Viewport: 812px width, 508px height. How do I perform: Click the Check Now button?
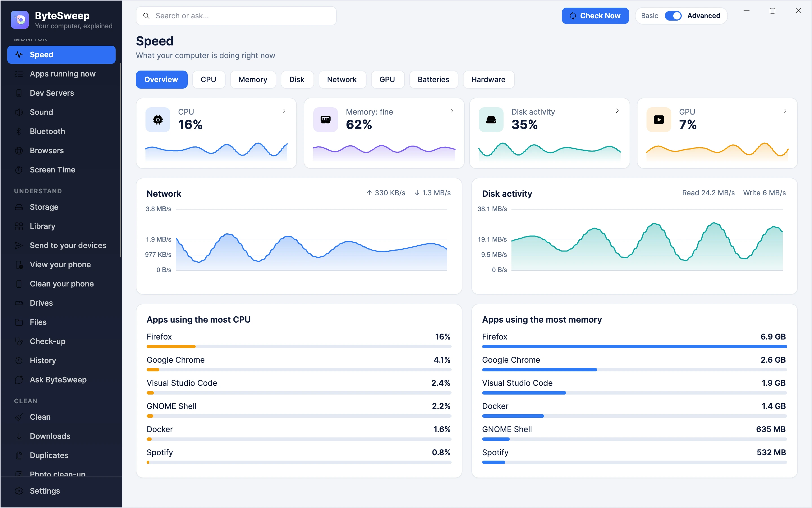[x=595, y=16]
